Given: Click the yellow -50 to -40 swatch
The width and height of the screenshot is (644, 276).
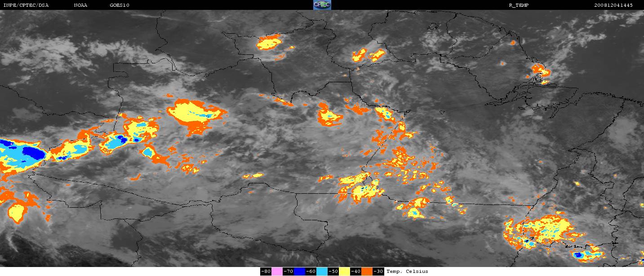Looking at the screenshot, I should click(x=344, y=272).
